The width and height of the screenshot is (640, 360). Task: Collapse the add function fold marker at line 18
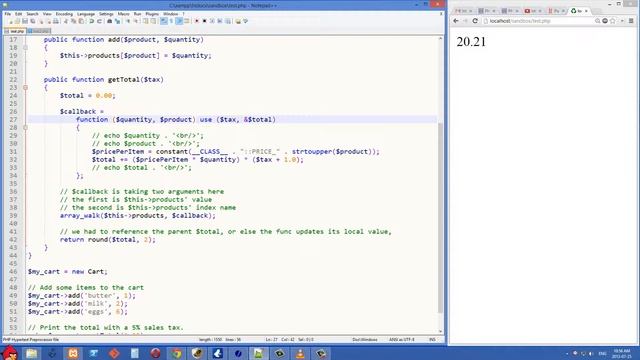coord(25,48)
